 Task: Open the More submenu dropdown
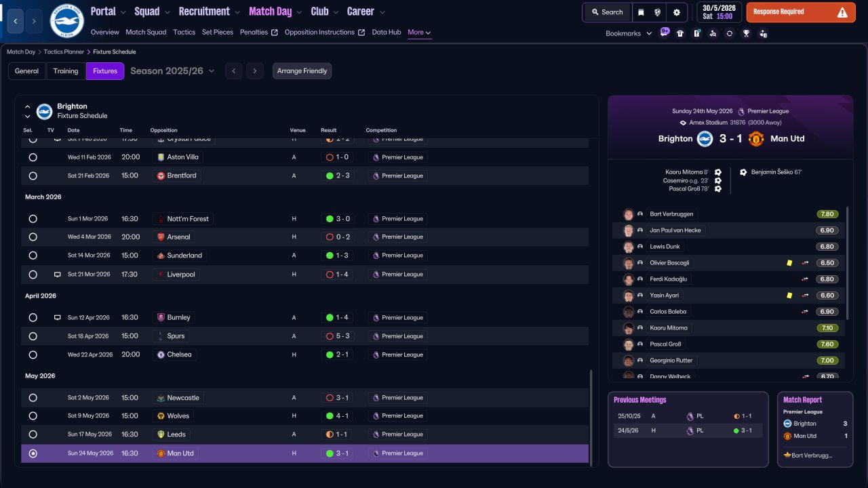[x=419, y=33]
